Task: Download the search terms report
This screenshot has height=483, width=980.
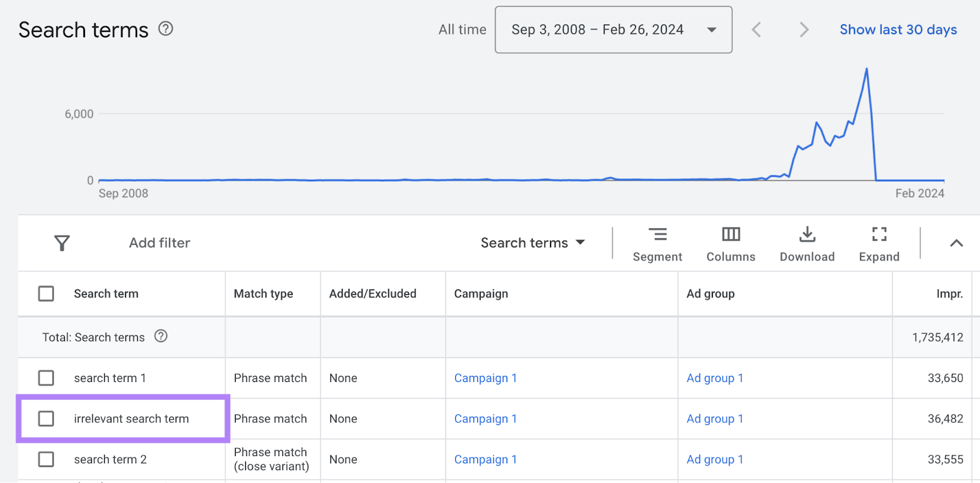Action: pos(807,244)
